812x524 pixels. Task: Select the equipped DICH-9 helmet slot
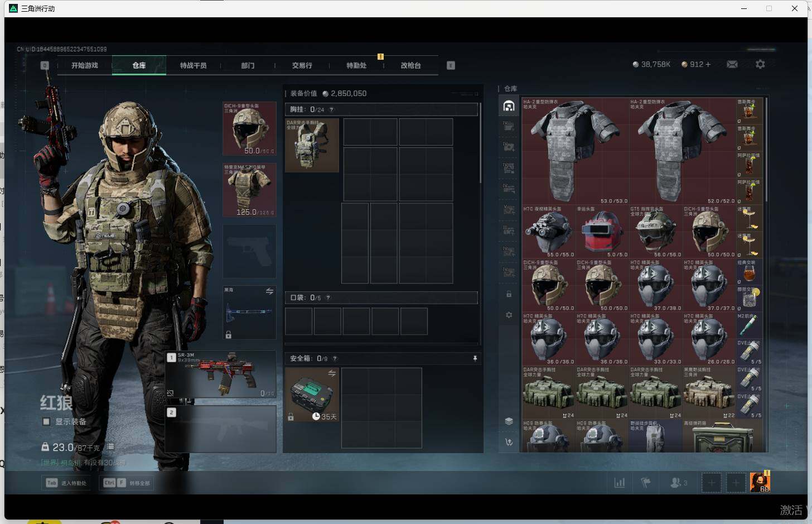249,128
